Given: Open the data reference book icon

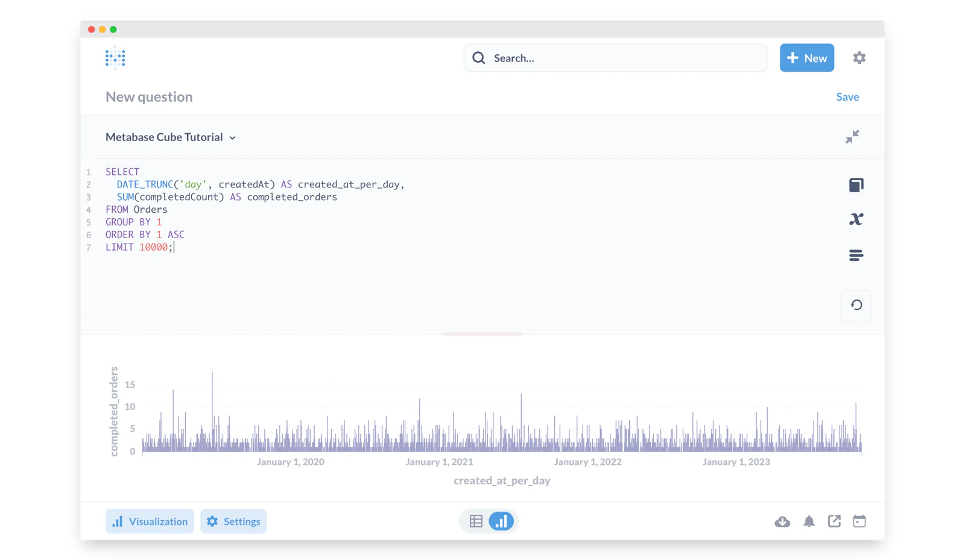Looking at the screenshot, I should [856, 185].
